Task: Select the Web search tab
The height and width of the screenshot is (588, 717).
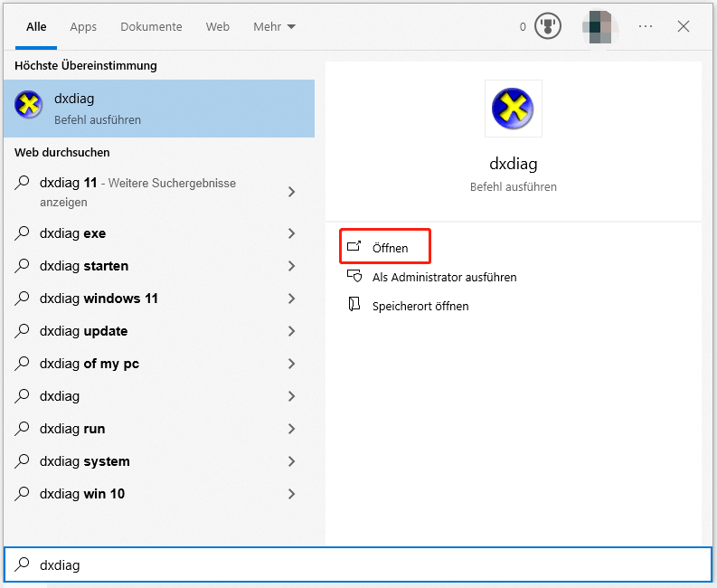Action: [218, 26]
